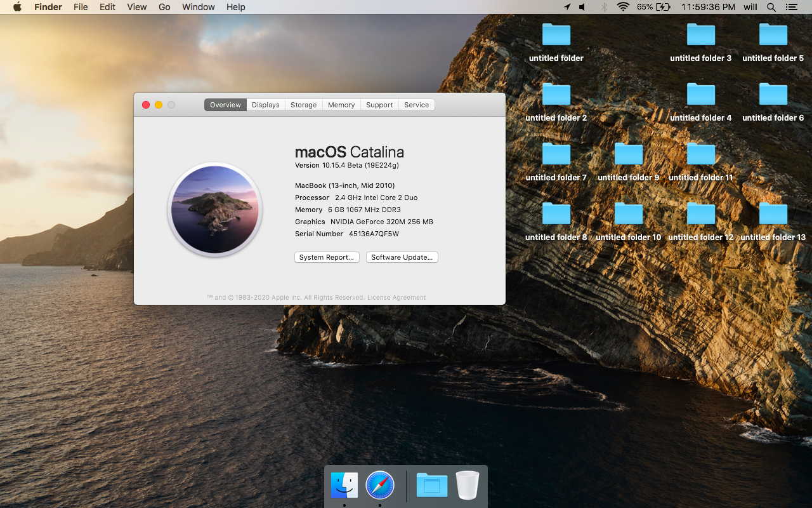Open the Go menu

(164, 7)
